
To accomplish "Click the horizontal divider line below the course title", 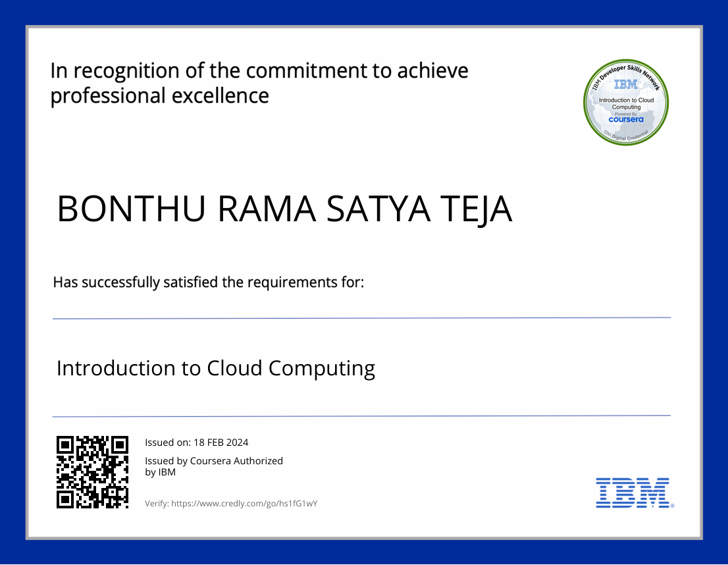I will click(361, 416).
